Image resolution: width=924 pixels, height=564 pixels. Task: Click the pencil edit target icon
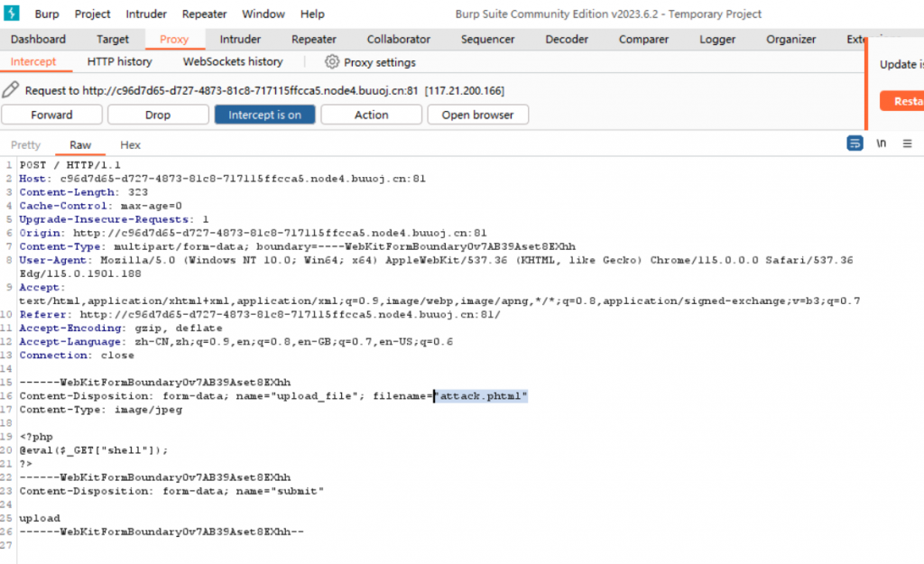[11, 89]
